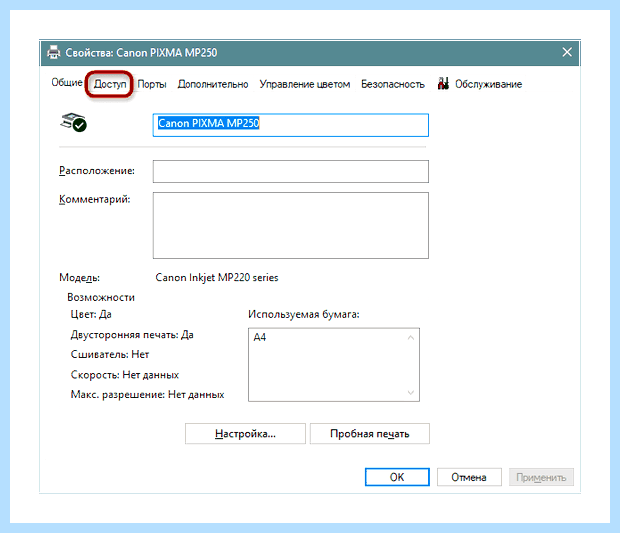Click the Пробная печать button
The image size is (620, 533).
pos(370,434)
